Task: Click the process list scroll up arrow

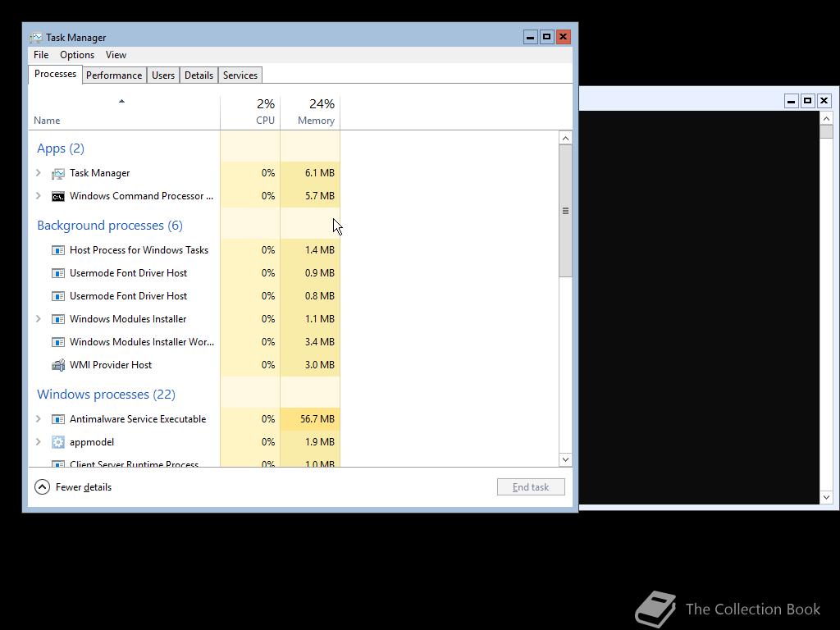Action: click(565, 138)
